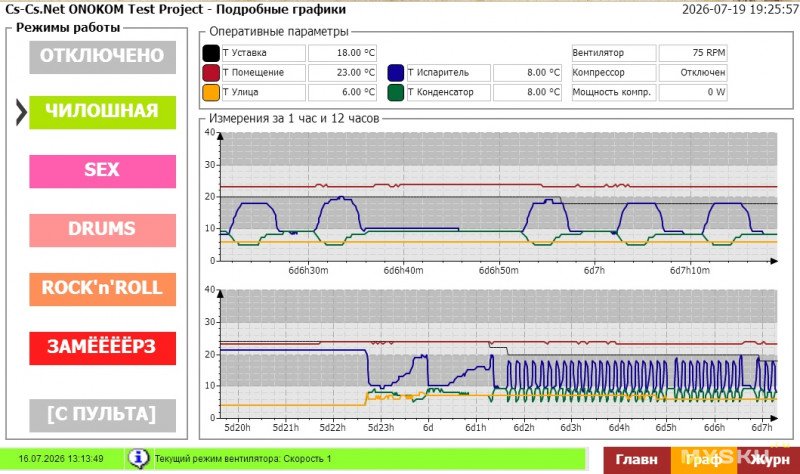
Task: Click the orange Т Улица color swatch
Action: (211, 92)
